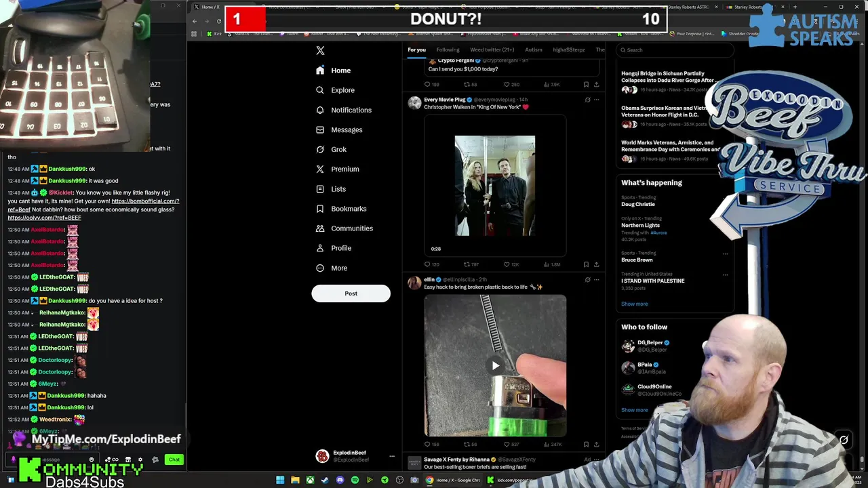
Task: Open Profile in the X sidebar
Action: pos(333,248)
